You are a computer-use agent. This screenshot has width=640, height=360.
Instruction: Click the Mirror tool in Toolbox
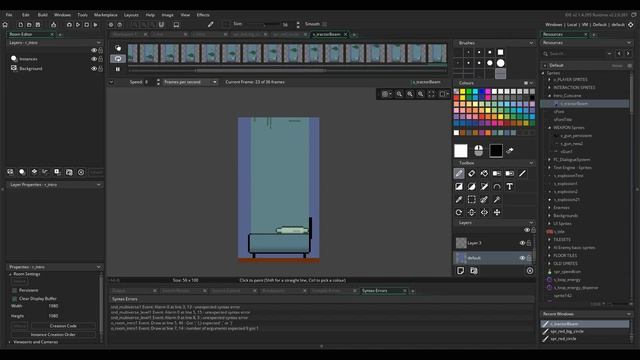(484, 212)
